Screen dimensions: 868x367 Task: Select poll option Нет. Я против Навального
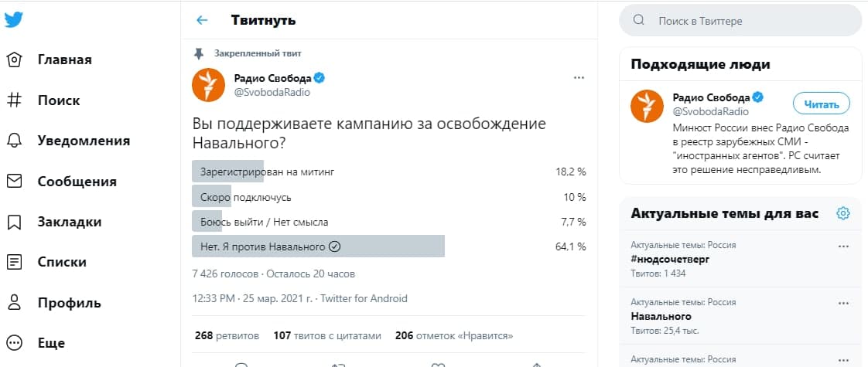(x=388, y=247)
